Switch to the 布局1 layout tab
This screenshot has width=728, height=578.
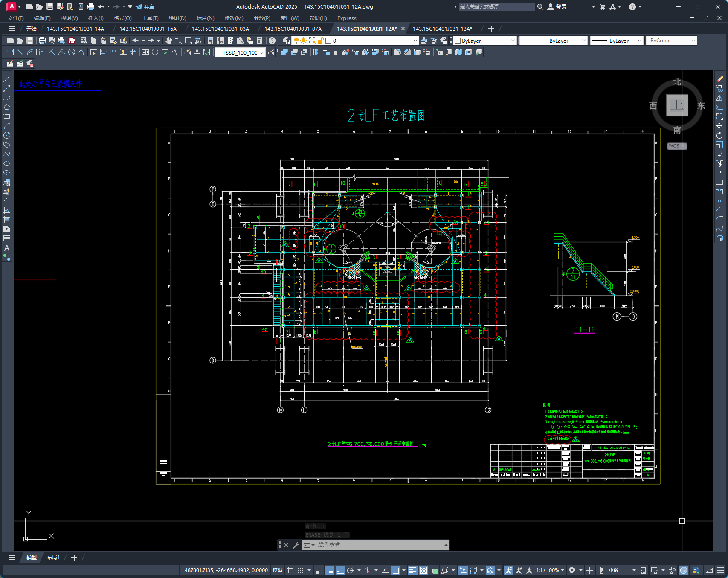point(53,558)
